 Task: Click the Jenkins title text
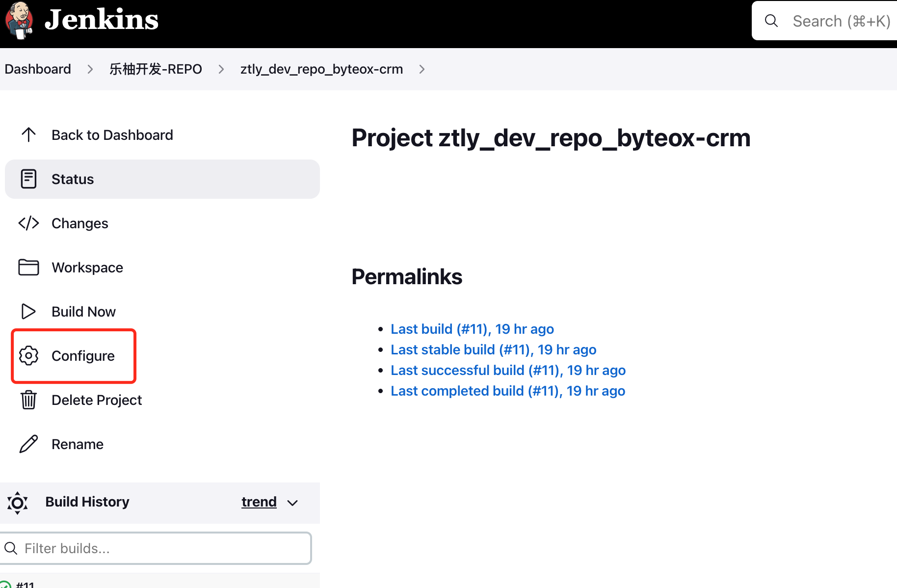(x=101, y=20)
